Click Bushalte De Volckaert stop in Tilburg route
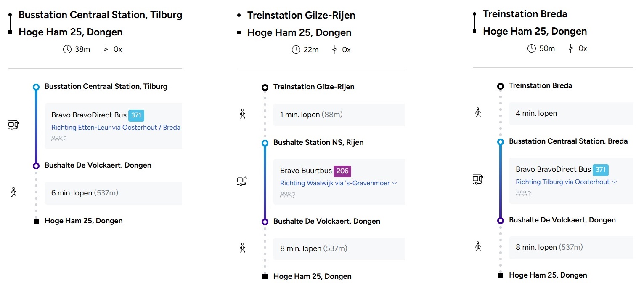Screen dimensions: 644x299 click(98, 165)
